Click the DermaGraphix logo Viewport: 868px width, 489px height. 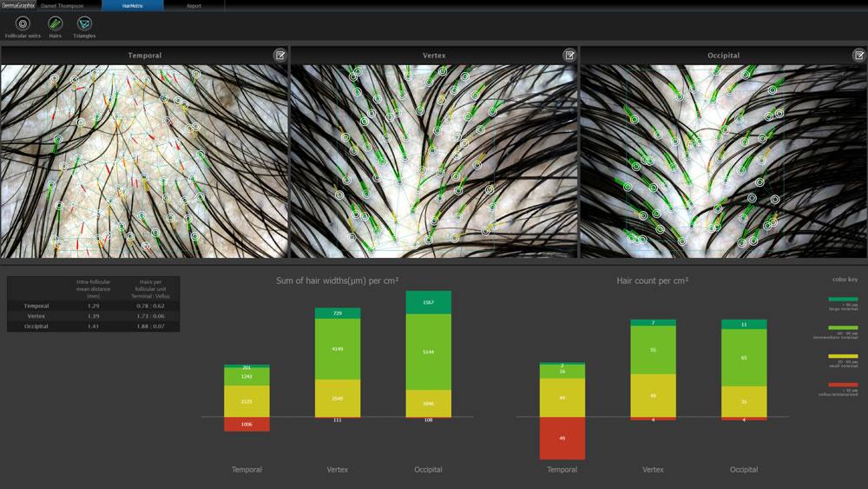[18, 5]
